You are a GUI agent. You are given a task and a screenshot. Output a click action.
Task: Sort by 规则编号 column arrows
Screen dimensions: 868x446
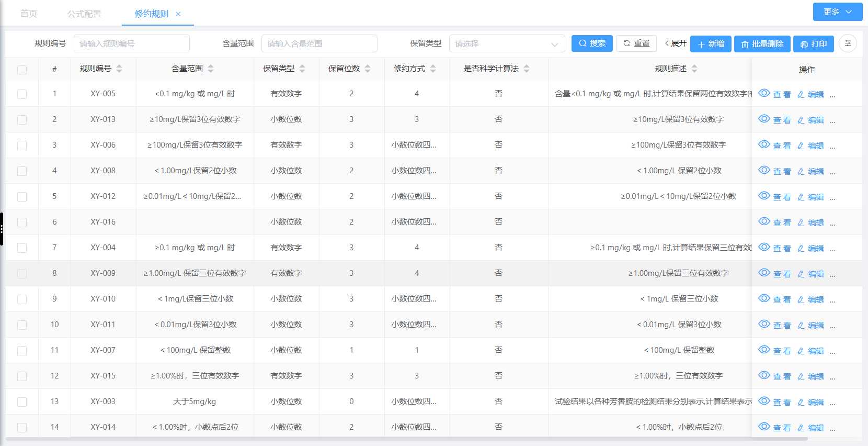(119, 69)
